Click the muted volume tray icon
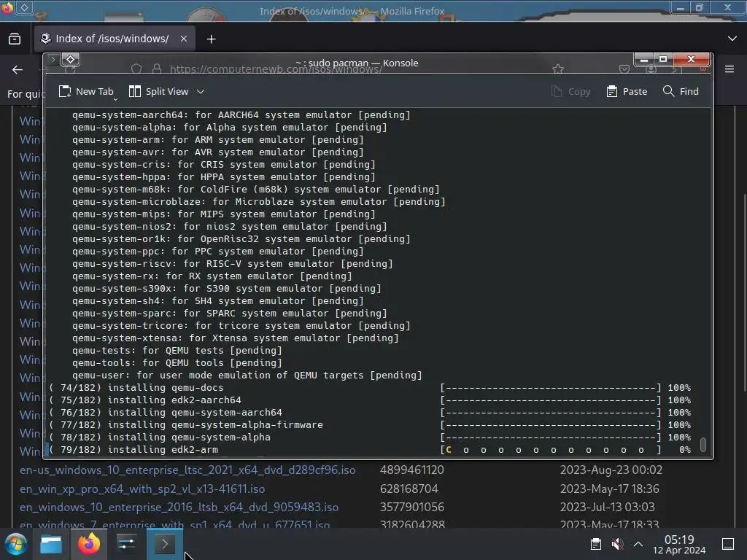Image resolution: width=747 pixels, height=560 pixels. point(617,544)
